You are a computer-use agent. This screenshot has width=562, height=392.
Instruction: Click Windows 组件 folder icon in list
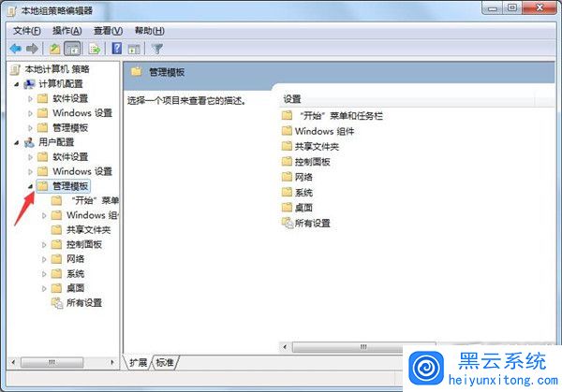287,131
